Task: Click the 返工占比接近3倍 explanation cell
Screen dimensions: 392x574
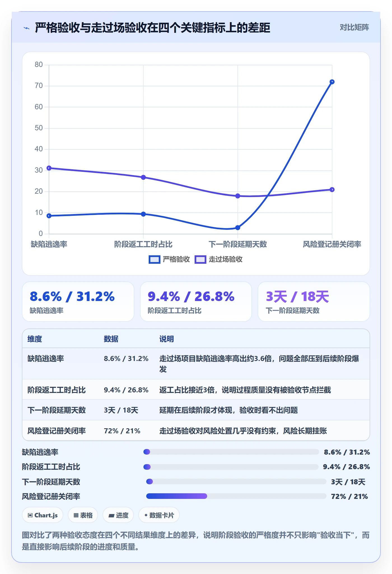Action: tap(245, 390)
